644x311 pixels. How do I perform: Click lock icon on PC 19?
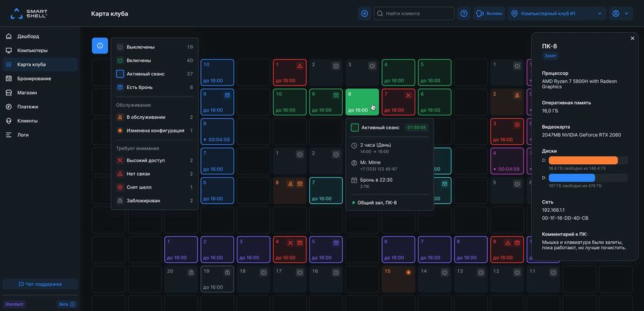[x=227, y=272]
